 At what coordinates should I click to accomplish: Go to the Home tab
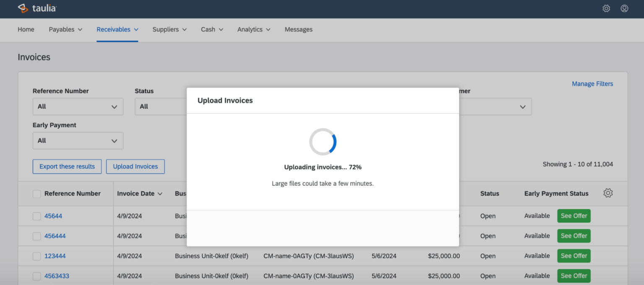26,29
